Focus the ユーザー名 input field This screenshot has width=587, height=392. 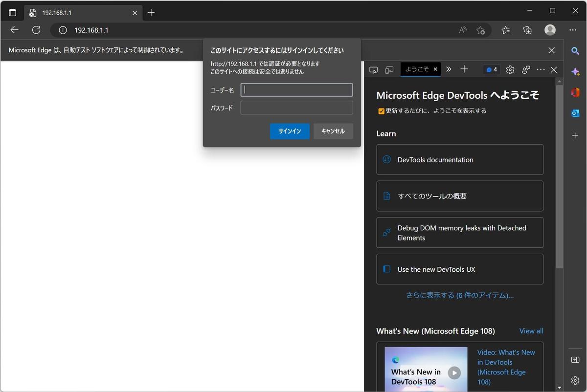click(296, 90)
